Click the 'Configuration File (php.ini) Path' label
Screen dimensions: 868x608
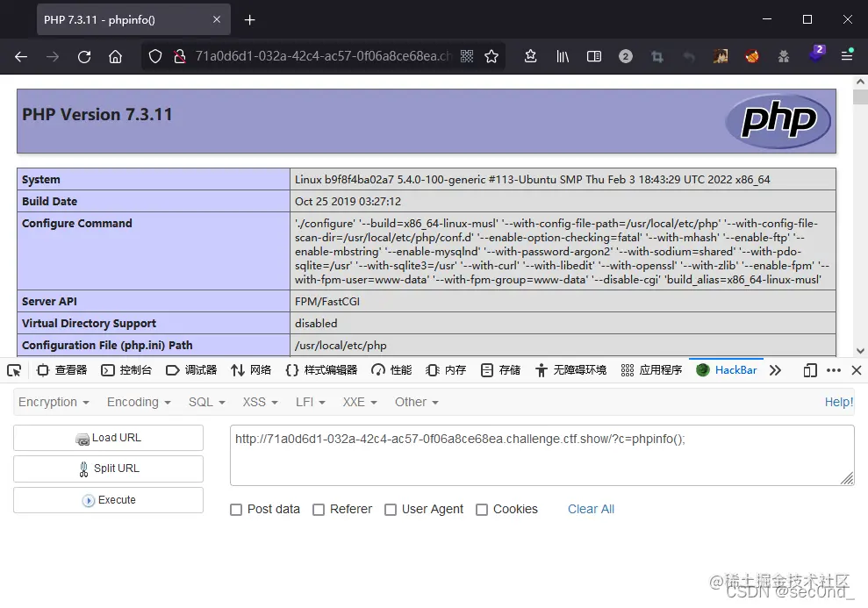pos(107,345)
